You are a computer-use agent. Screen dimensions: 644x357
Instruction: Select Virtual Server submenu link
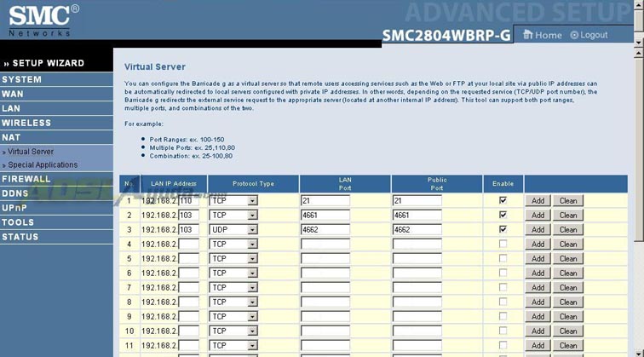tap(31, 152)
